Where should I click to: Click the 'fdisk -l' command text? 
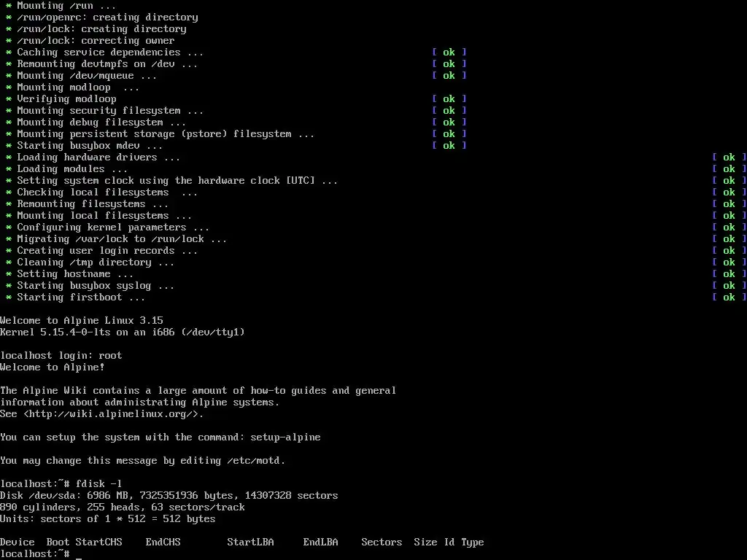click(99, 484)
